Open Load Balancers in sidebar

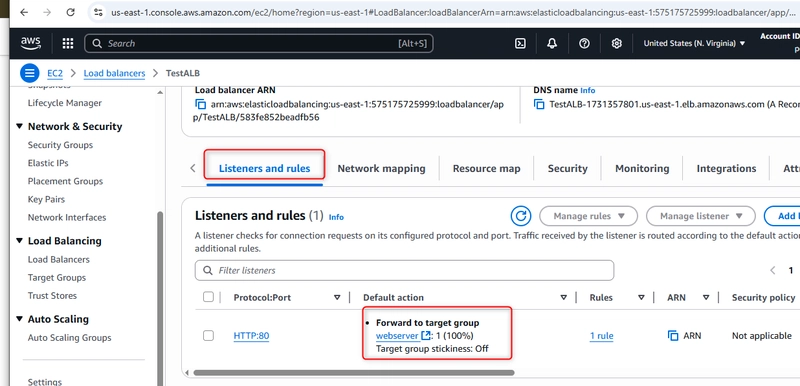tap(59, 260)
